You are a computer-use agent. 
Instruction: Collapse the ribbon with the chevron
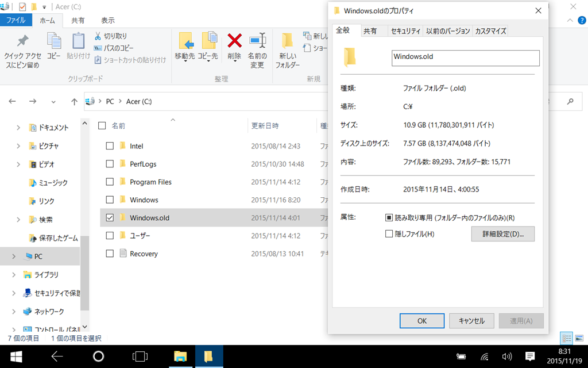pos(570,20)
